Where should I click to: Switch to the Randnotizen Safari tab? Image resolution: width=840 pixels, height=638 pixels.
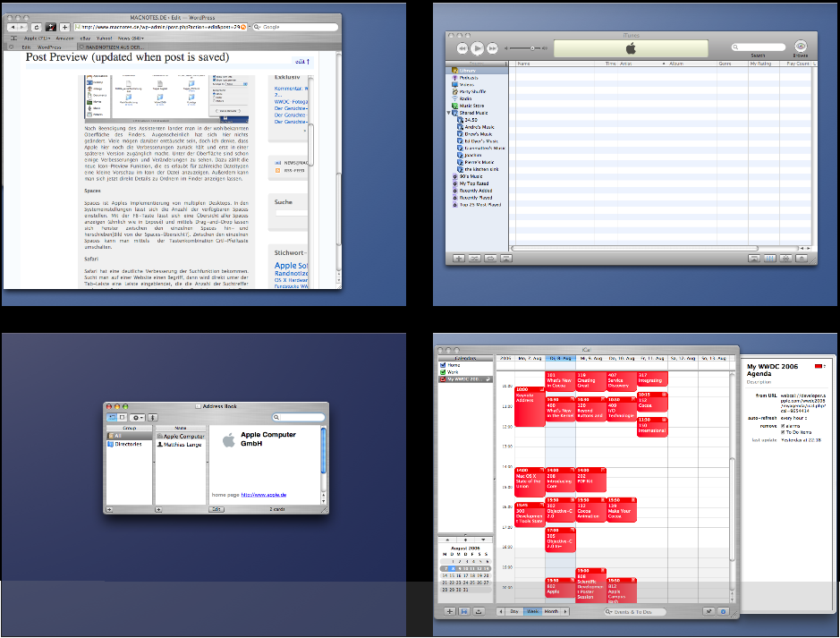click(112, 47)
